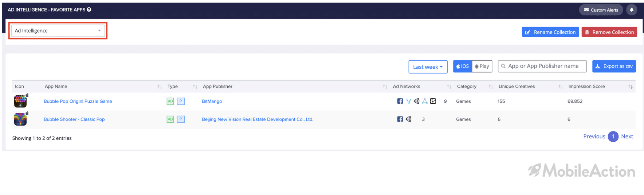Click Unity network icon in Bubble Pop Origin row
644x195 pixels.
[417, 101]
